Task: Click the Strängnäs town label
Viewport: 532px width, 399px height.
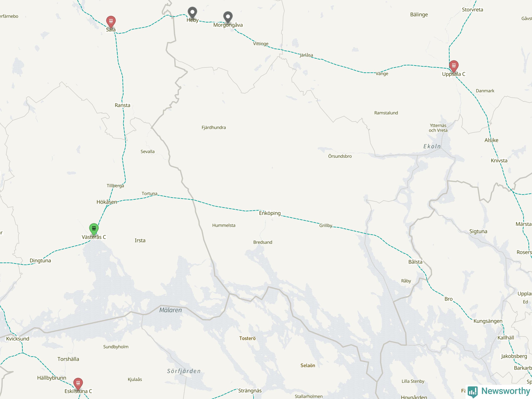Action: (250, 390)
